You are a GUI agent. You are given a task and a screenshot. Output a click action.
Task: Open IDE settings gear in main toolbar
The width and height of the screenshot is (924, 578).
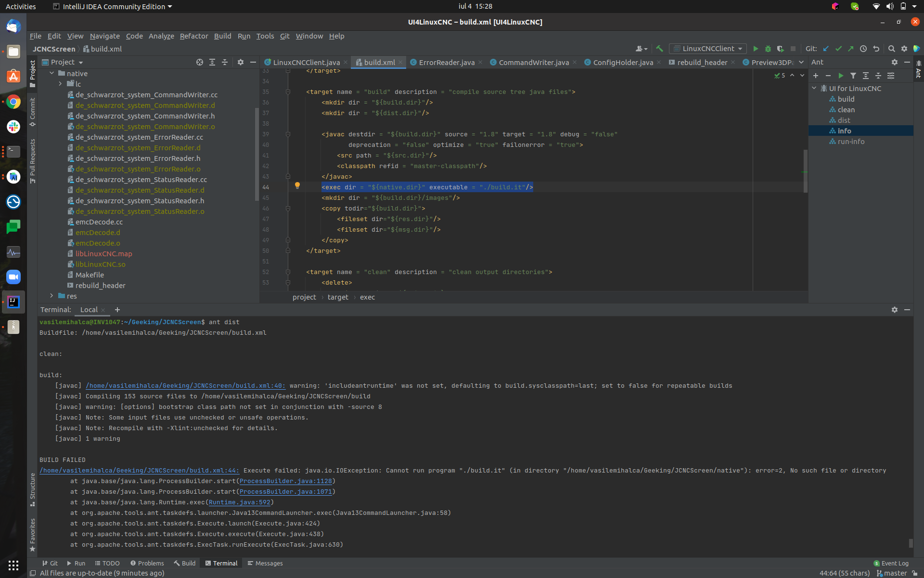[x=904, y=49]
